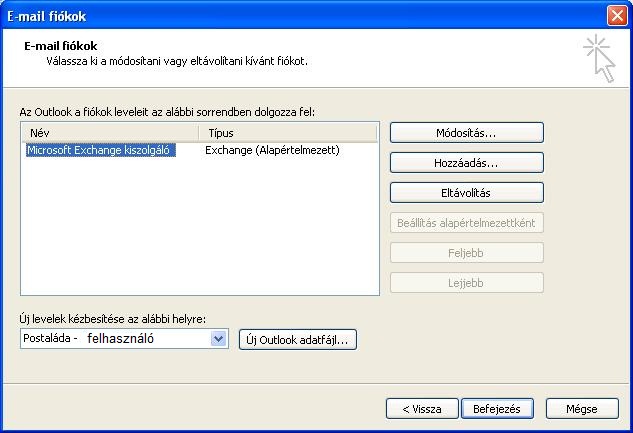The image size is (633, 433).
Task: Move account up with Feljebb
Action: click(x=467, y=253)
